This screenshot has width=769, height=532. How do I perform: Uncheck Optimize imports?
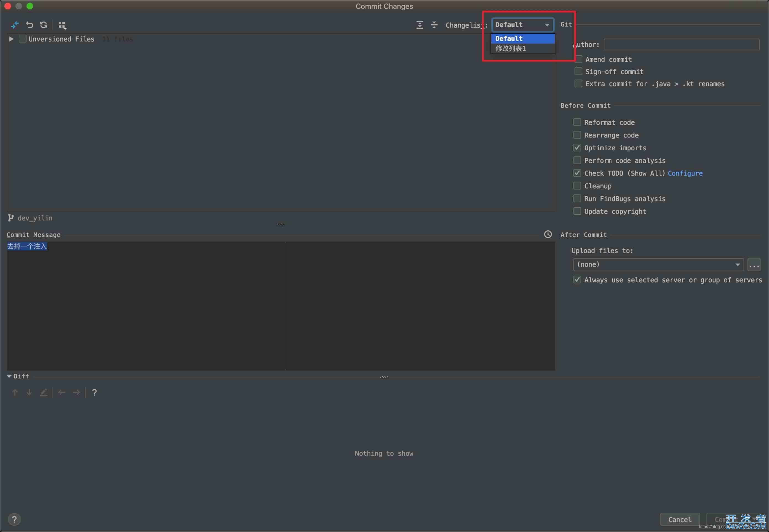tap(577, 147)
